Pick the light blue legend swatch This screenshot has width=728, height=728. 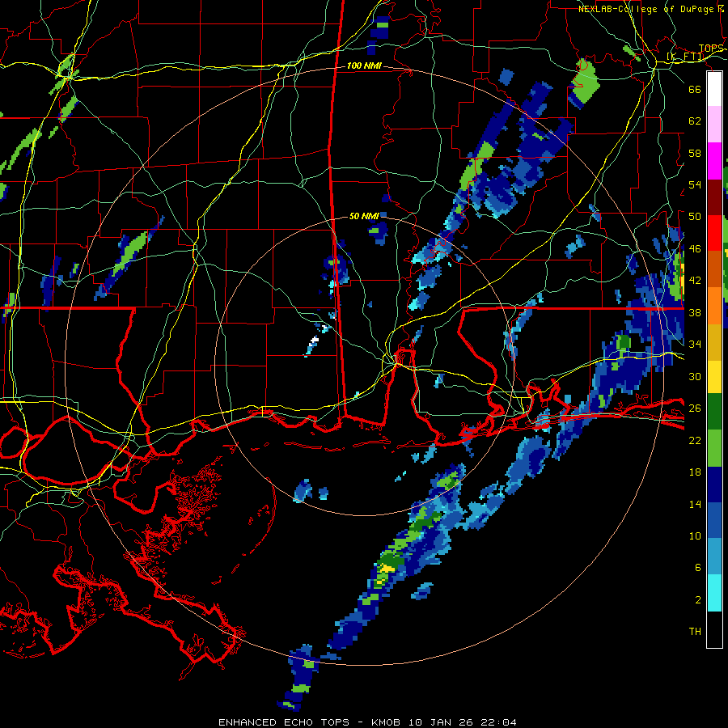[x=714, y=557]
